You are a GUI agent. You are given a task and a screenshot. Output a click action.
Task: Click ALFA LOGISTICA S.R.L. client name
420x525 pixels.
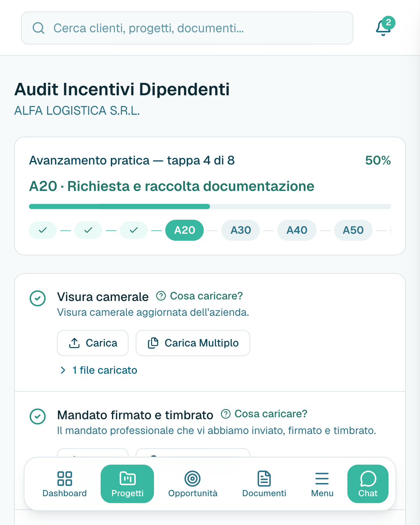(x=77, y=111)
